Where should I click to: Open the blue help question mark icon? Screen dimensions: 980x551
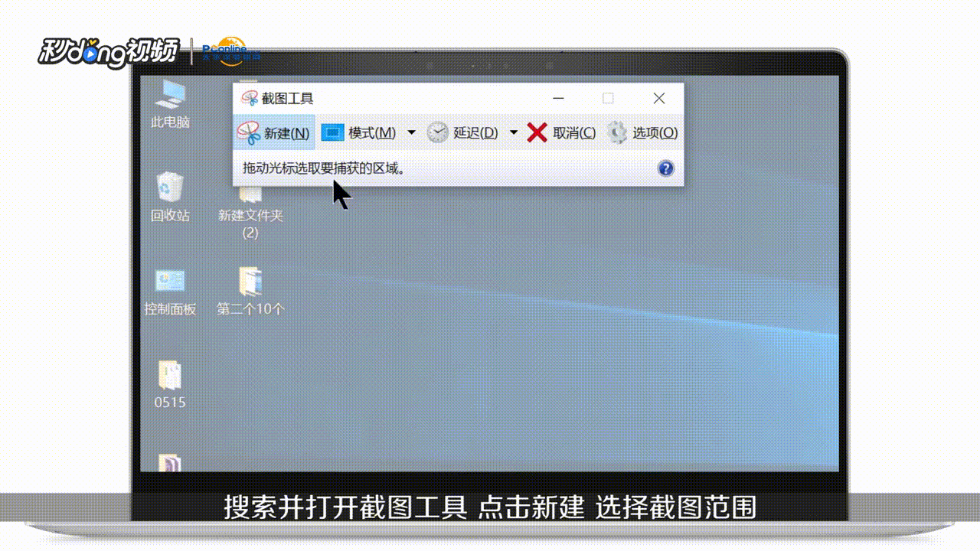point(665,168)
